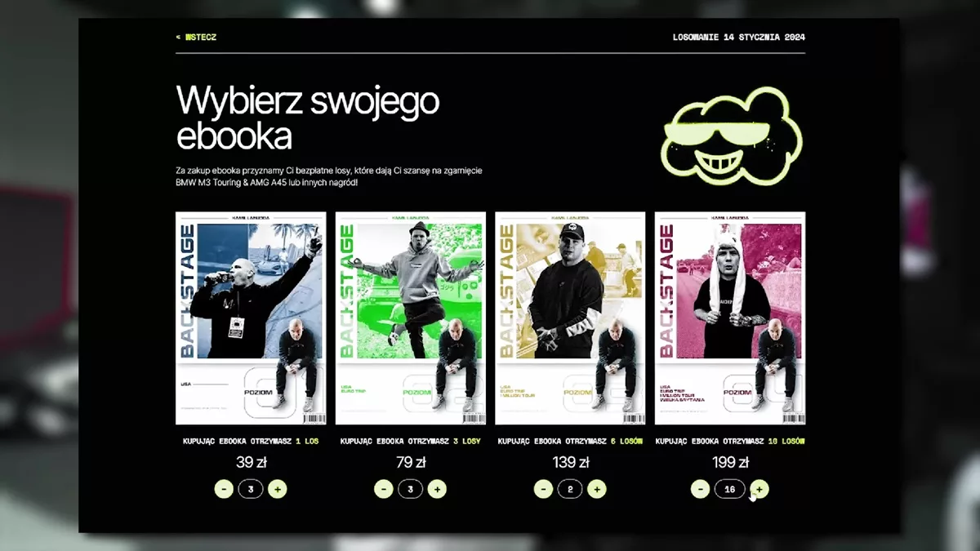The width and height of the screenshot is (980, 551).
Task: Increase quantity of the 79 zł ebook
Action: pos(437,489)
